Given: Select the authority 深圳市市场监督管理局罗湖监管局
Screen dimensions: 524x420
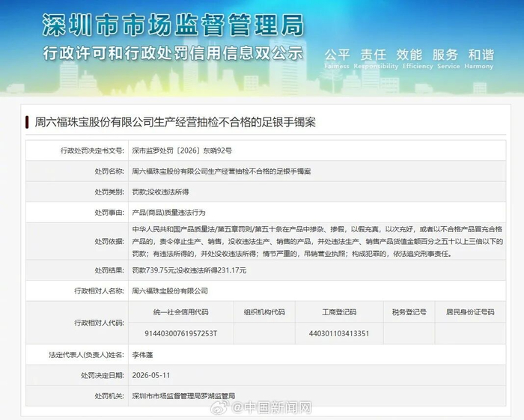Looking at the screenshot, I should click(x=183, y=396).
